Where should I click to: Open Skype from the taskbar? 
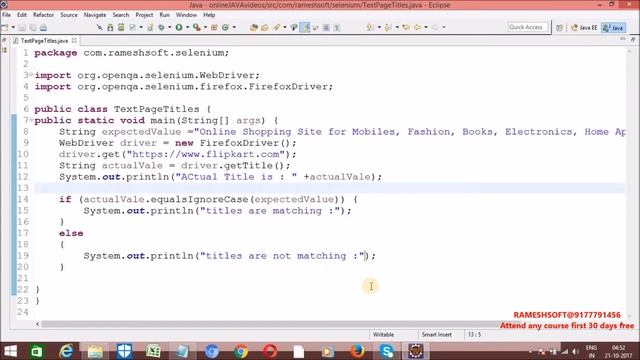click(386, 351)
